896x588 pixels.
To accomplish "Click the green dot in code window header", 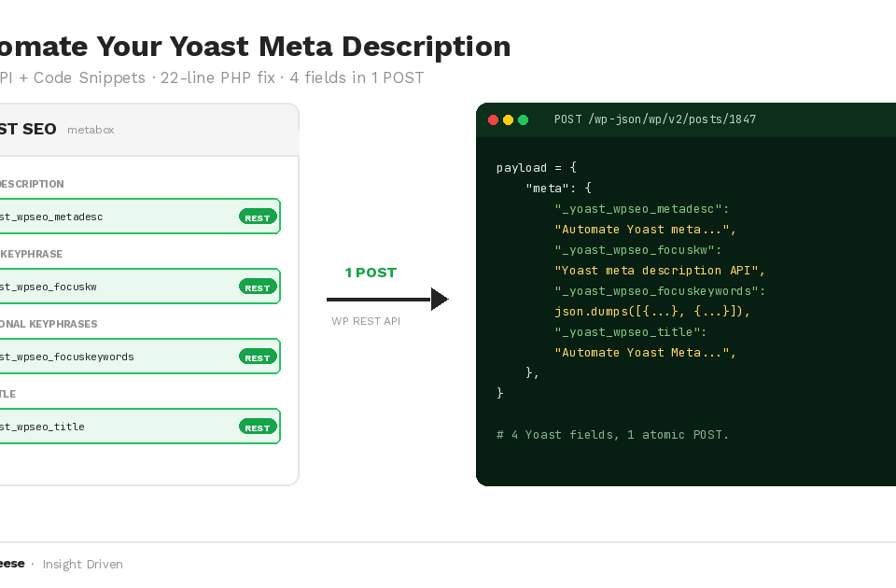I will (523, 119).
